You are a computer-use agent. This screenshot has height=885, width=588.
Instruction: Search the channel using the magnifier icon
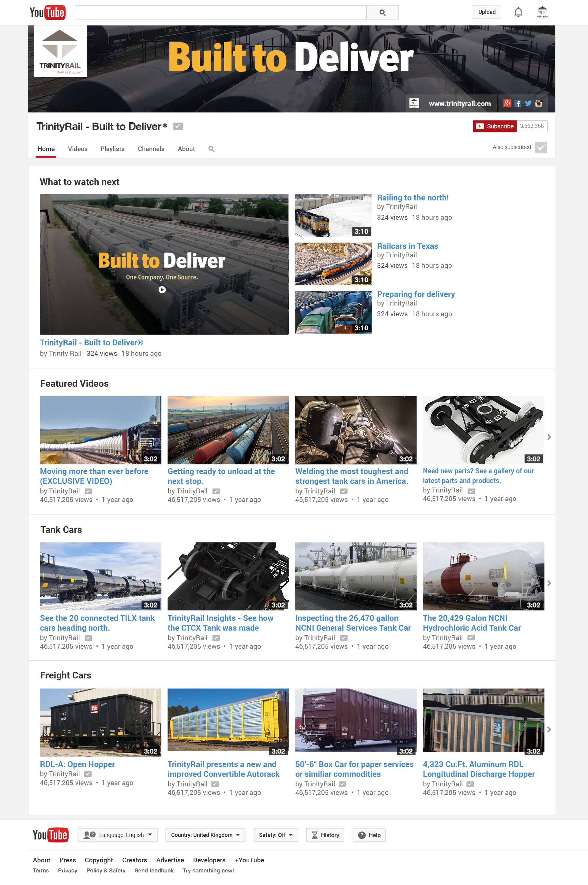[x=211, y=149]
